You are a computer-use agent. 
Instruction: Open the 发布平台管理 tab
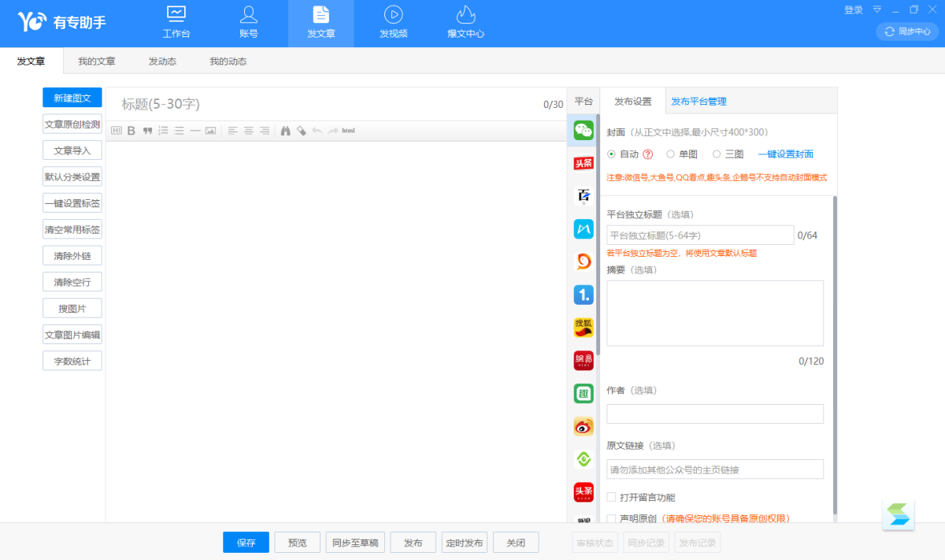(x=699, y=102)
